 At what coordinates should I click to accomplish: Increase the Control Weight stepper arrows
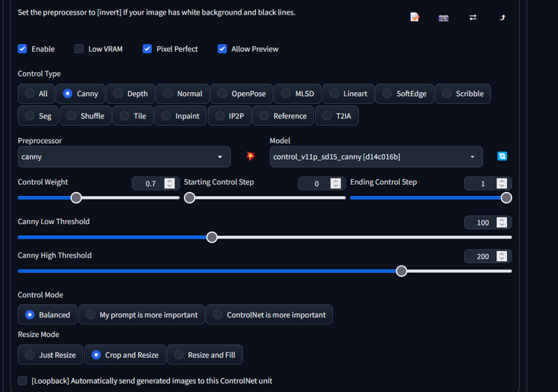coord(169,181)
